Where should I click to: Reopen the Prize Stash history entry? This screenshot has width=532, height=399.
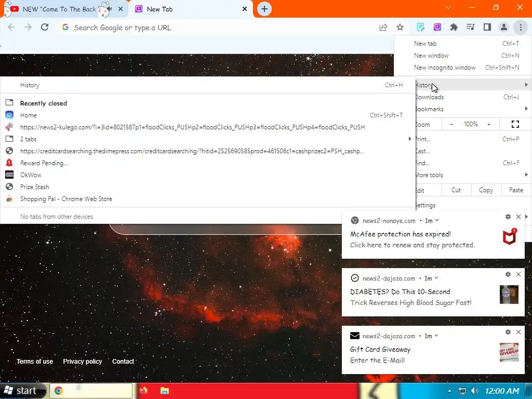point(208,187)
